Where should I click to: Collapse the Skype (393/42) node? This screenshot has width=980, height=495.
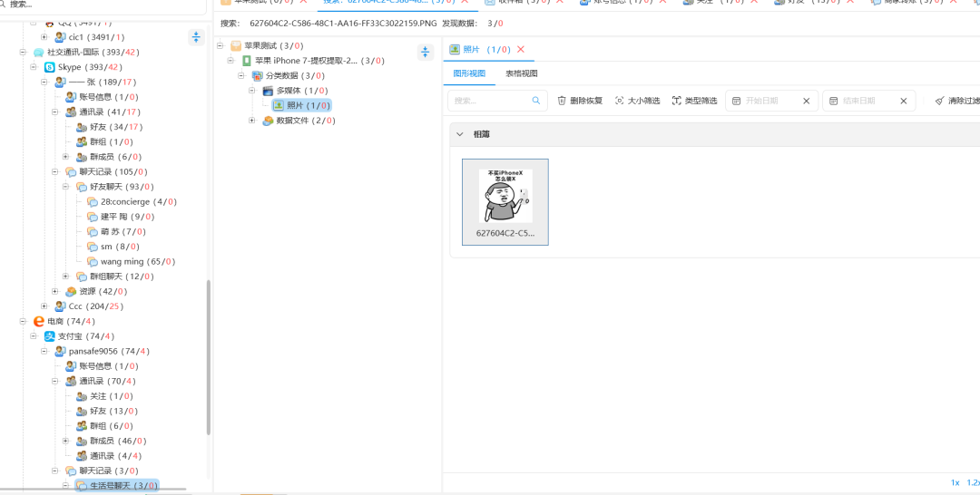[x=34, y=67]
